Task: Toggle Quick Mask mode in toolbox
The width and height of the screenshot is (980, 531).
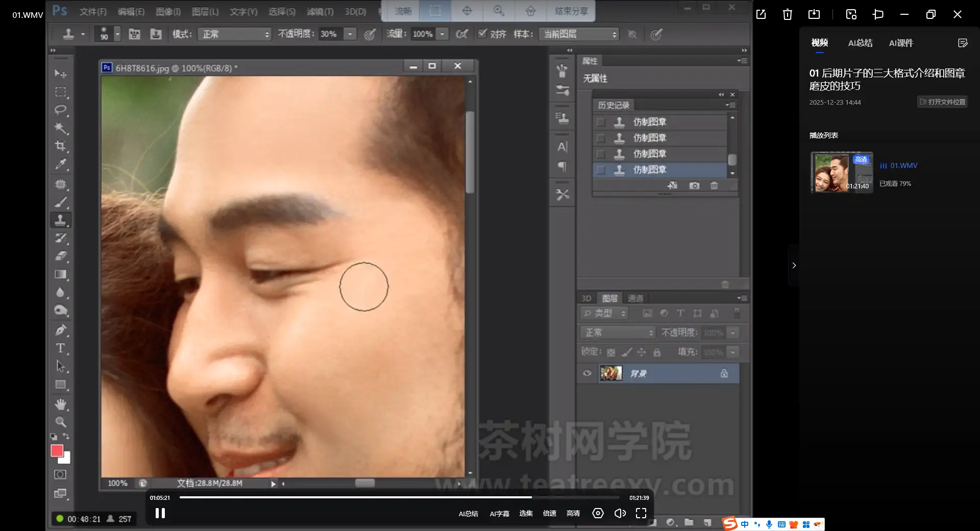Action: pos(60,474)
